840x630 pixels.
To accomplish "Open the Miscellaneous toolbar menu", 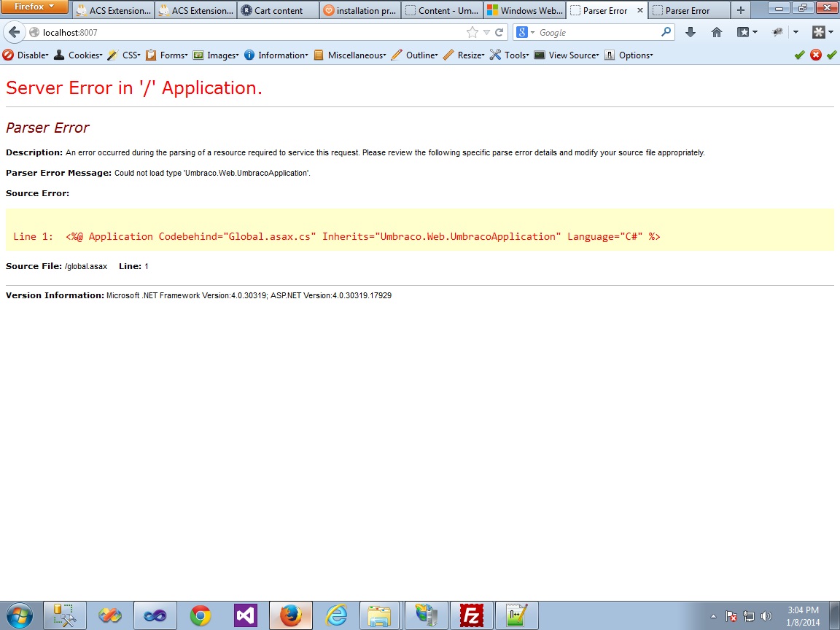I will (x=350, y=55).
